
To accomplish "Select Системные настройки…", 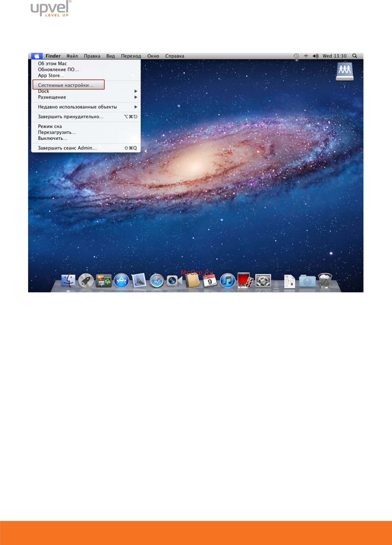I will (x=86, y=85).
